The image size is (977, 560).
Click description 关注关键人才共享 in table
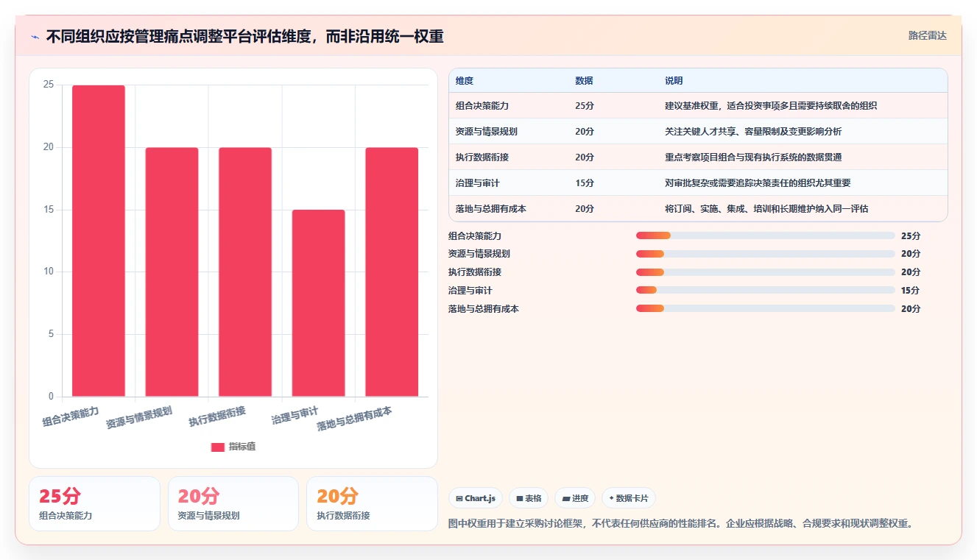(753, 132)
